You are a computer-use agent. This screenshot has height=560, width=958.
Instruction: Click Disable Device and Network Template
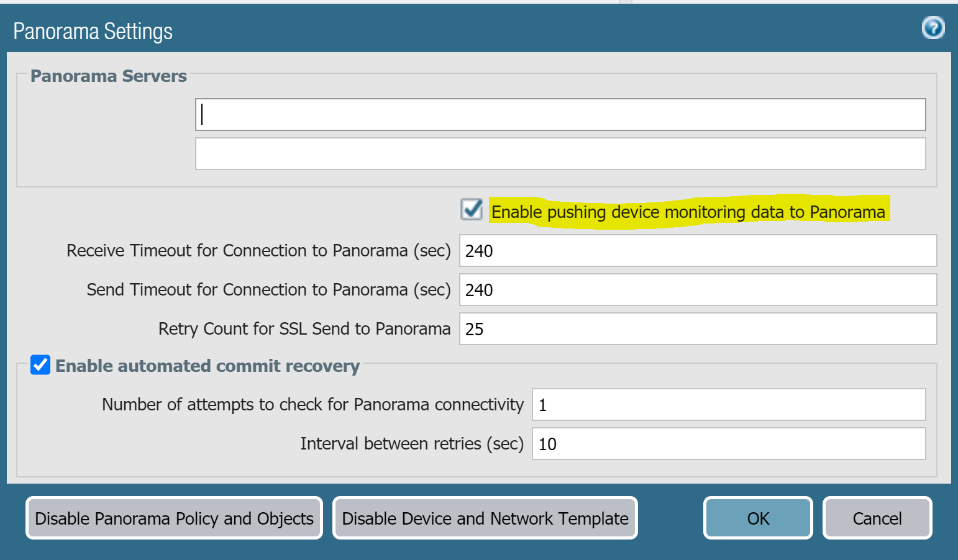coord(485,518)
